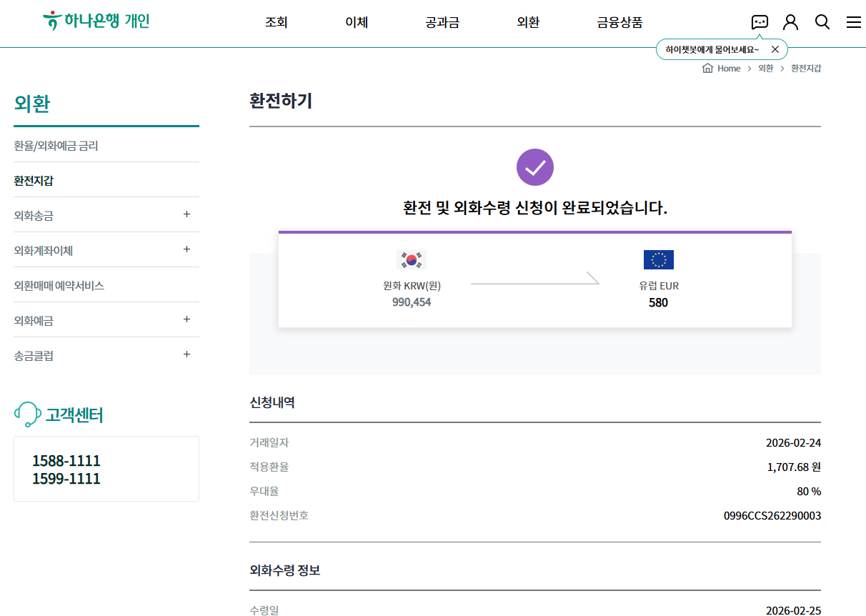The image size is (866, 616).
Task: Click the European Union flag icon
Action: 658,260
